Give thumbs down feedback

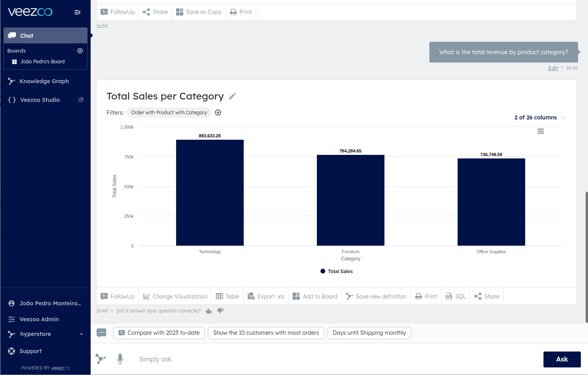(x=220, y=311)
